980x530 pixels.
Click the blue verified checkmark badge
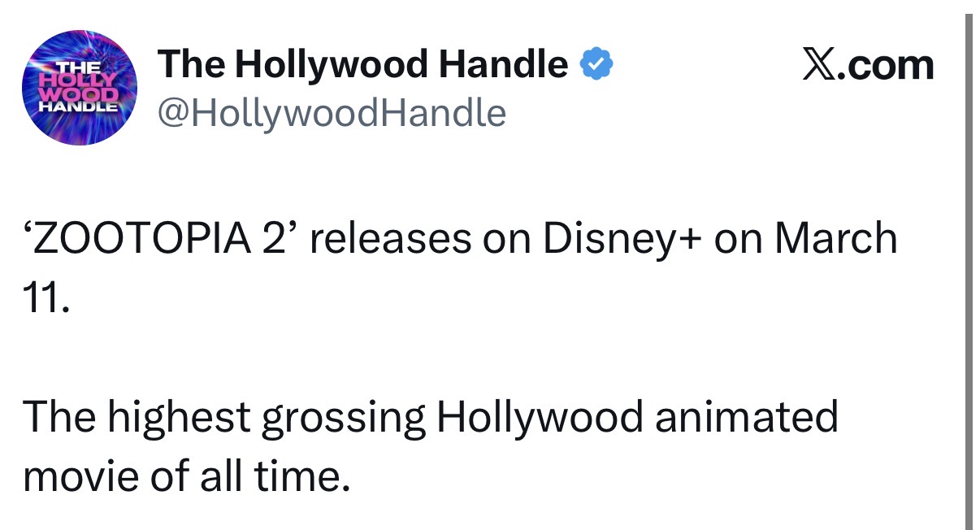pos(596,64)
